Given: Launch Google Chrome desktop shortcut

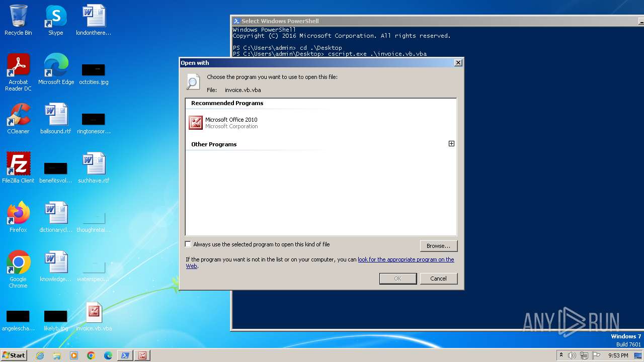Looking at the screenshot, I should tap(18, 269).
